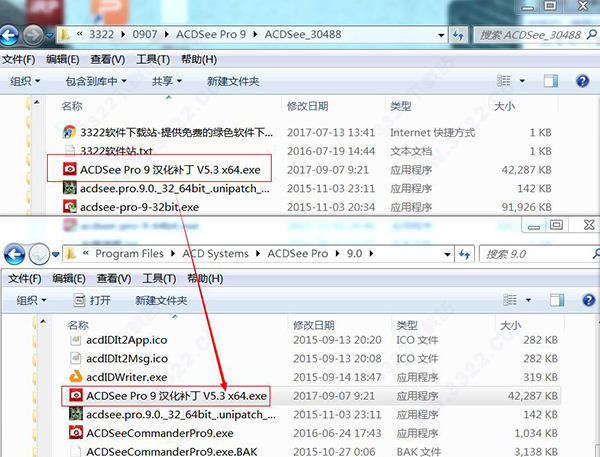600x457 pixels.
Task: Sort by 大小 column in top window
Action: tap(504, 106)
